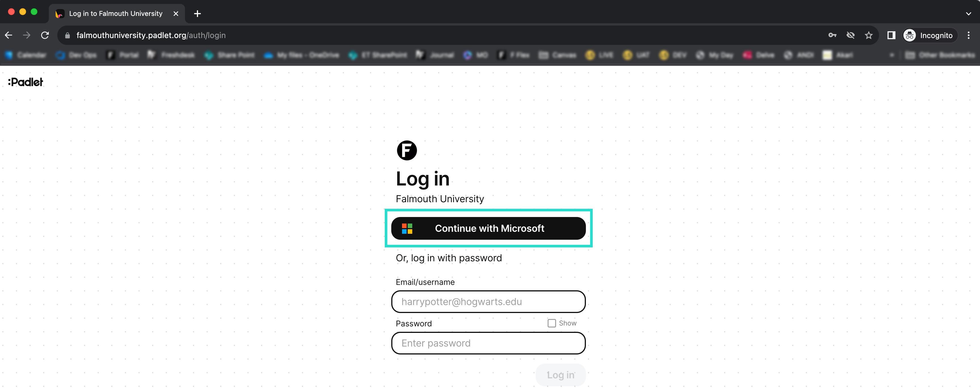This screenshot has height=388, width=980.
Task: Click the Falmouth University F logo
Action: [407, 151]
